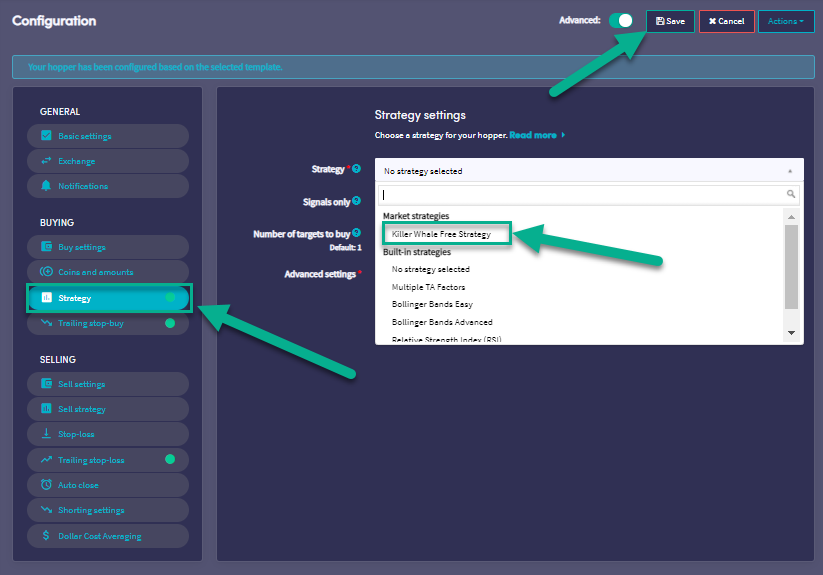Click the Basic settings checkmark icon
The image size is (823, 575).
coord(46,136)
